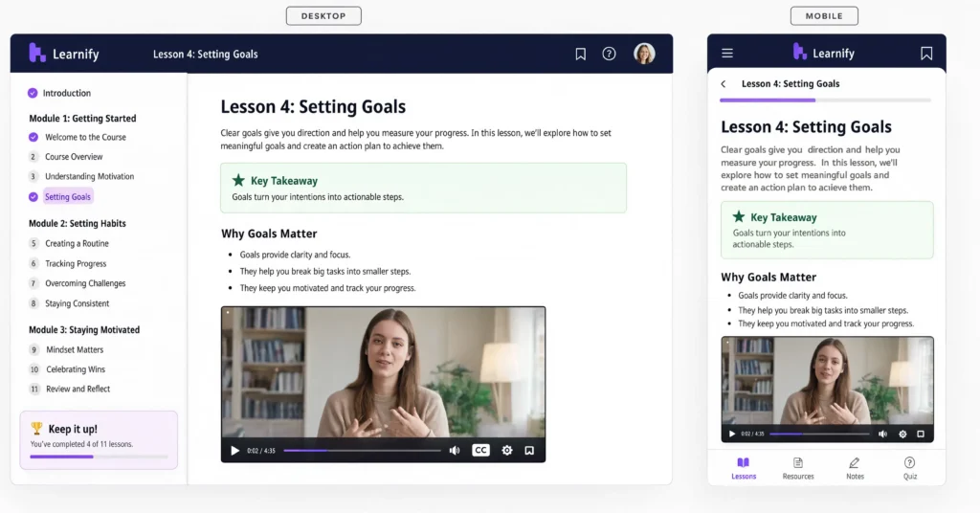
Task: Switch to the mobile Notes tab
Action: 855,468
